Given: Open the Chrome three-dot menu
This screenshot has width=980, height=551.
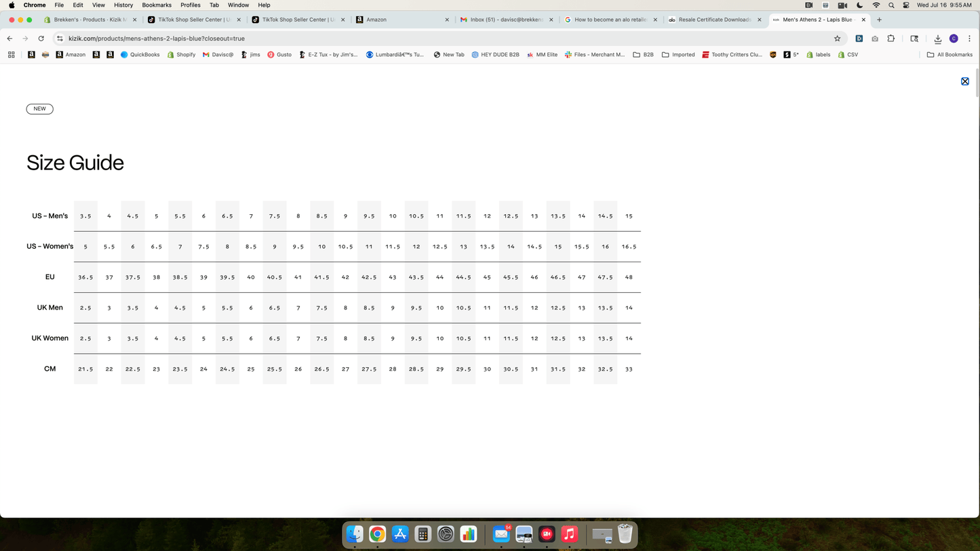Looking at the screenshot, I should (969, 39).
